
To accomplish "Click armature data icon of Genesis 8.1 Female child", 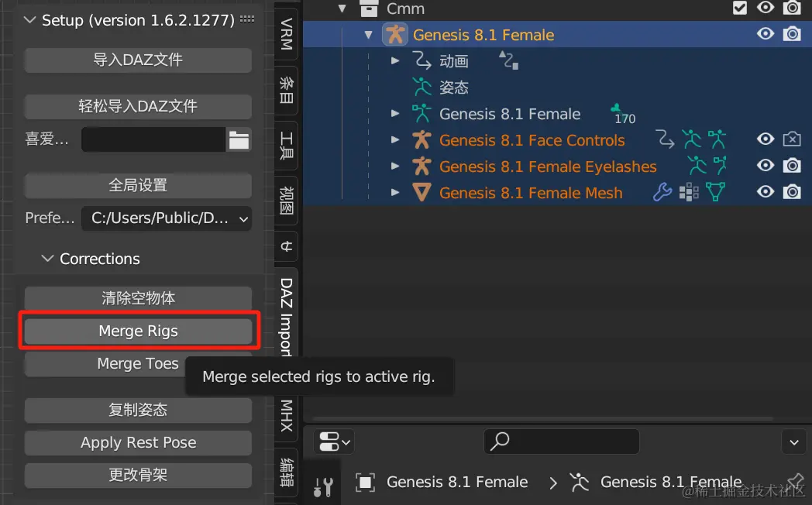I will click(x=421, y=113).
